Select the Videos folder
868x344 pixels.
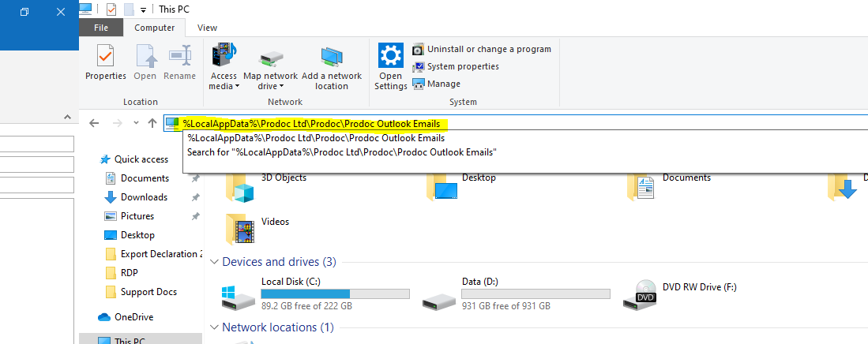(257, 228)
